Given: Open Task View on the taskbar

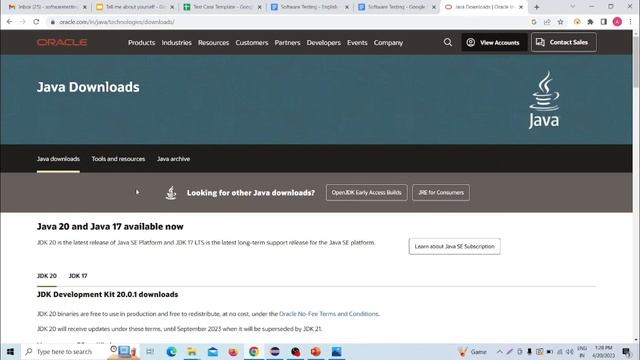Looking at the screenshot, I should (150, 351).
